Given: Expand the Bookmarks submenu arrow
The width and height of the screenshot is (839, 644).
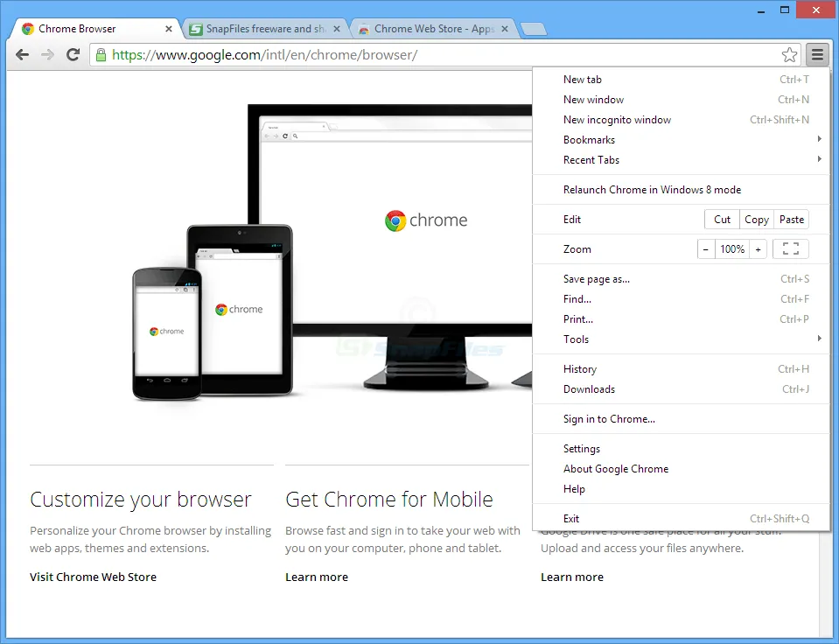Looking at the screenshot, I should [x=819, y=139].
